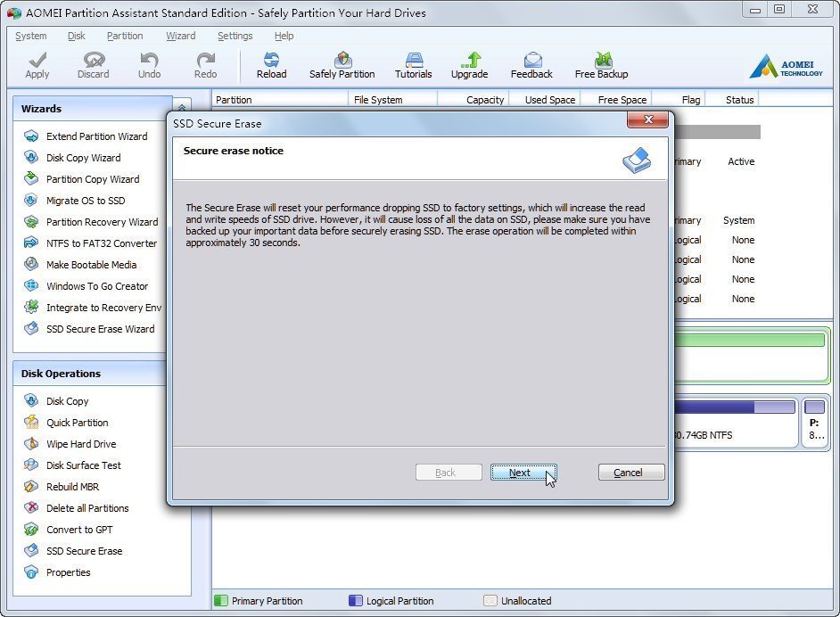The width and height of the screenshot is (840, 617).
Task: Open the Partition menu
Action: click(125, 36)
